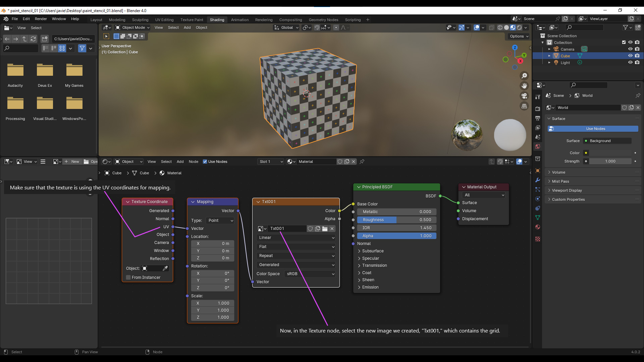Switch to the UV Editing workspace tab
The width and height of the screenshot is (644, 362).
pyautogui.click(x=164, y=20)
